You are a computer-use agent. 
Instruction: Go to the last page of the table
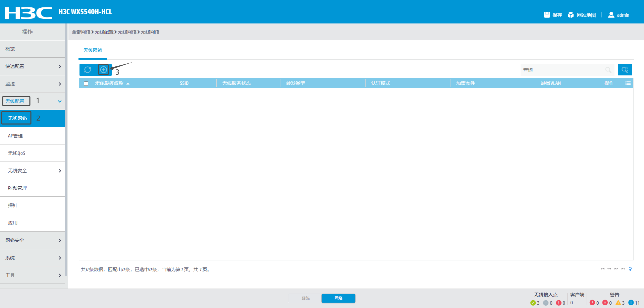(x=623, y=269)
